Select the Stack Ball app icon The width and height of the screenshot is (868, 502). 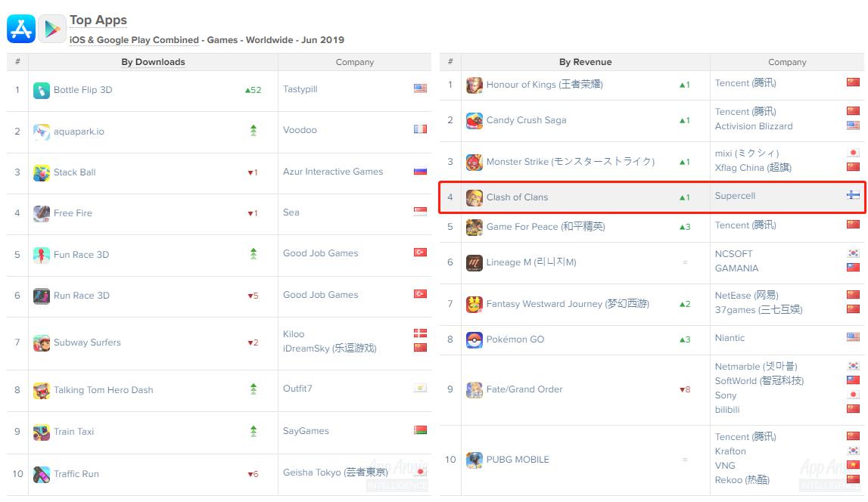coord(42,172)
